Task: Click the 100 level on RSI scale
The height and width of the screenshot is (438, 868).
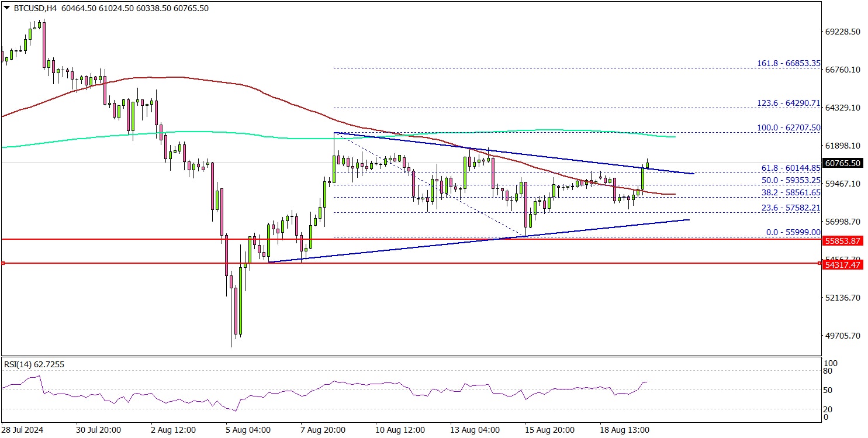Action: pyautogui.click(x=829, y=363)
